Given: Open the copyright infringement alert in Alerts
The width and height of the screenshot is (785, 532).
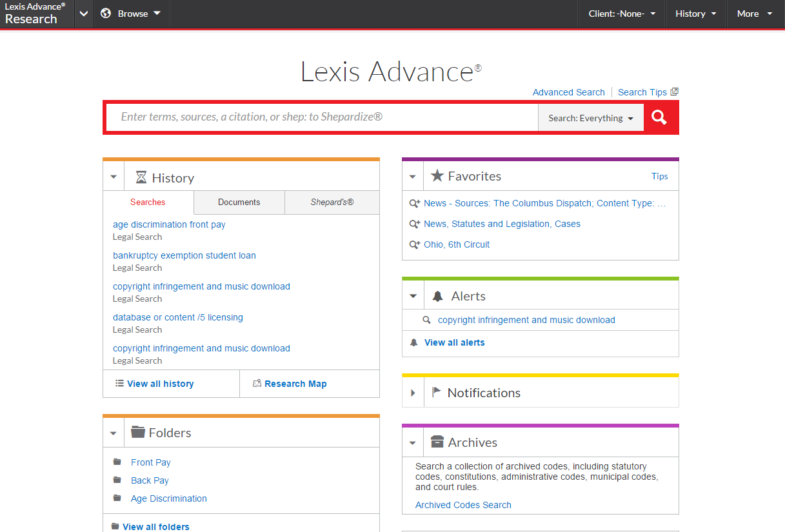Looking at the screenshot, I should (x=526, y=320).
